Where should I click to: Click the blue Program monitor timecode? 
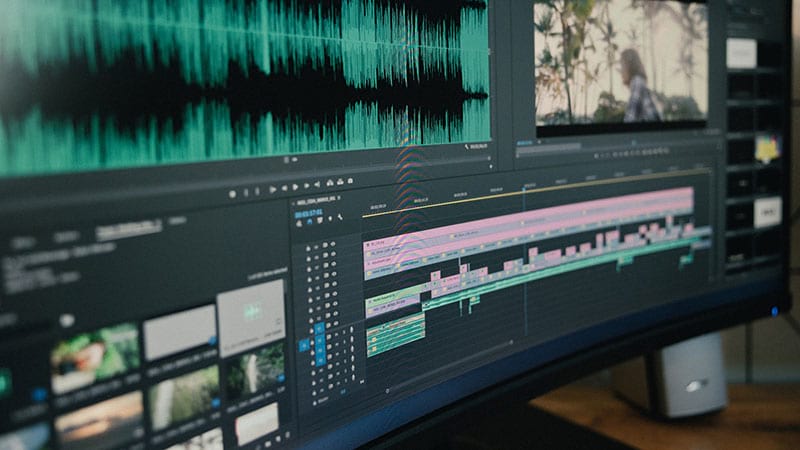[x=524, y=143]
